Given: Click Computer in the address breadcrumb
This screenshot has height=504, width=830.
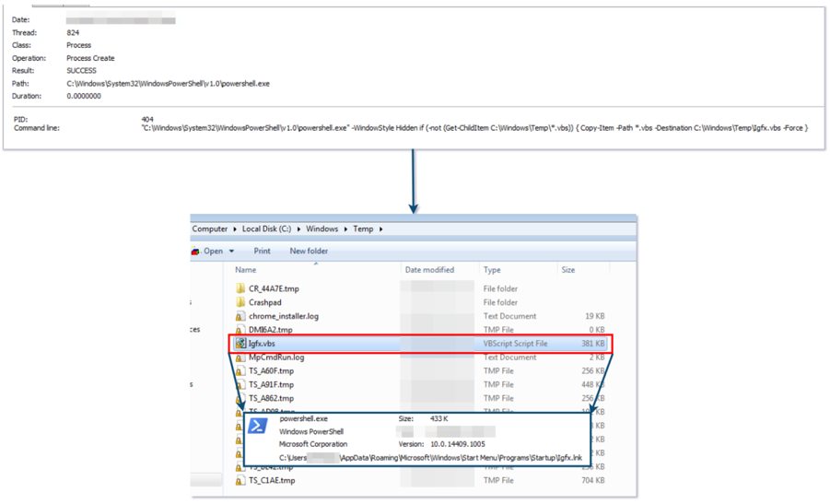Looking at the screenshot, I should [x=210, y=229].
